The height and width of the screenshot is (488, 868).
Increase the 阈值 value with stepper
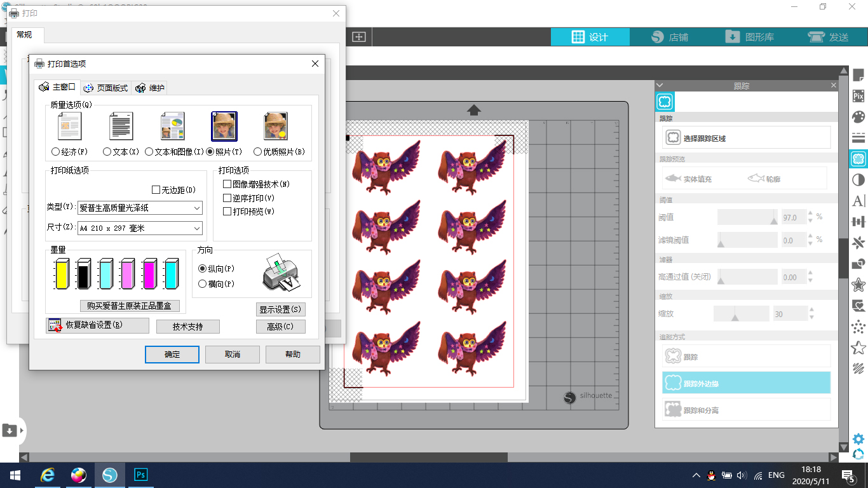(x=810, y=213)
